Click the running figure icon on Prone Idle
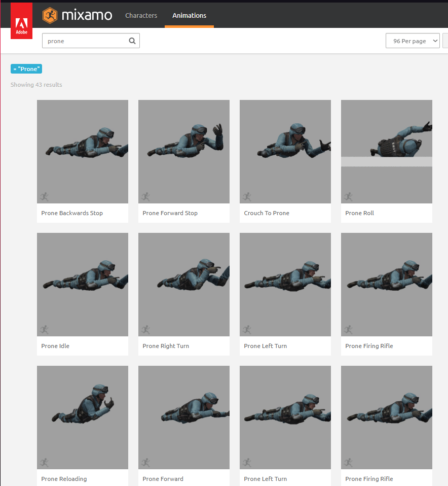 pos(44,329)
